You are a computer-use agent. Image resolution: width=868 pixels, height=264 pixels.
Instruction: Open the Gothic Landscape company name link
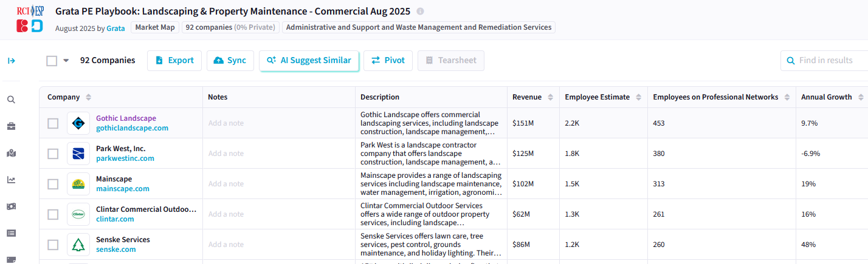(x=126, y=118)
